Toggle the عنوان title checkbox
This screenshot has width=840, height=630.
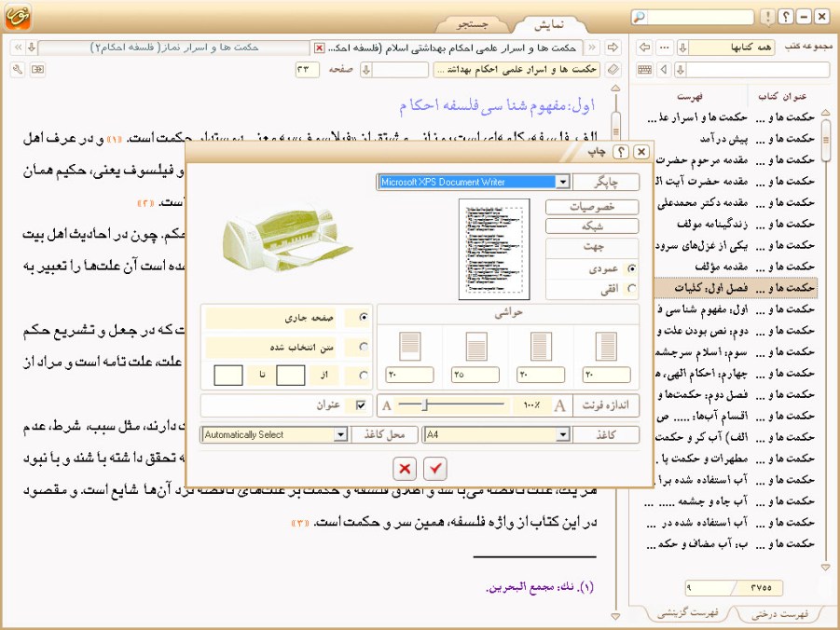tap(361, 405)
